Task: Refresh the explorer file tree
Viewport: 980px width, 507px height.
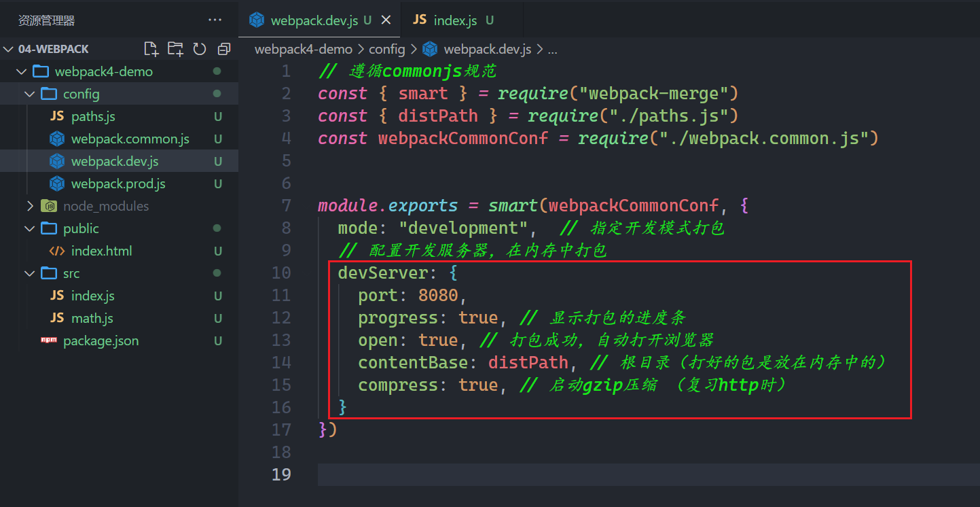Action: point(200,49)
